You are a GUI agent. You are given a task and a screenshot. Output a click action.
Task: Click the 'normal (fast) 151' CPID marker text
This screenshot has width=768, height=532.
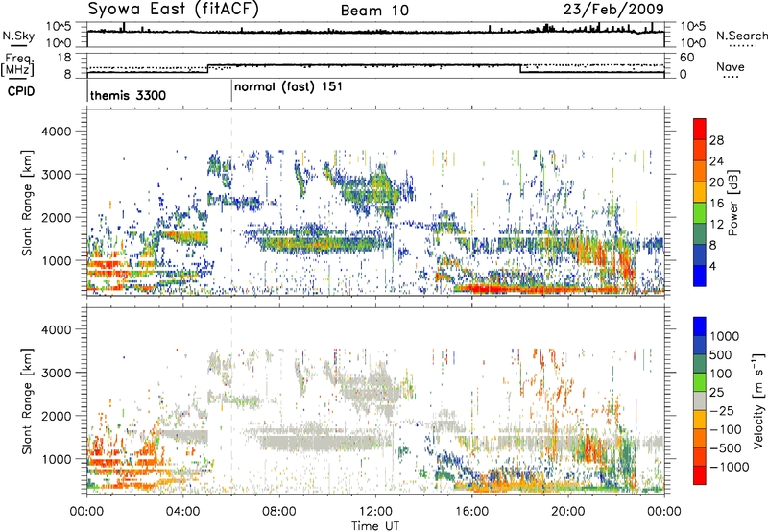[x=288, y=87]
